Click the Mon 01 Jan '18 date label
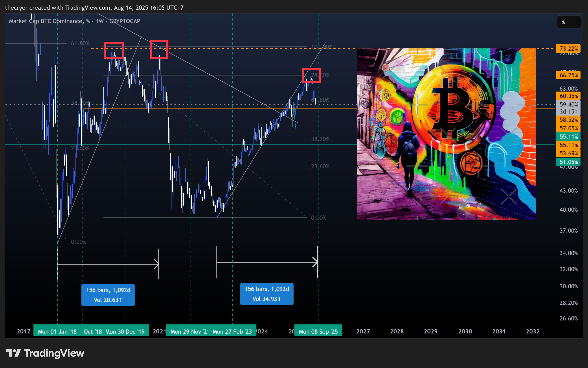 pyautogui.click(x=57, y=331)
